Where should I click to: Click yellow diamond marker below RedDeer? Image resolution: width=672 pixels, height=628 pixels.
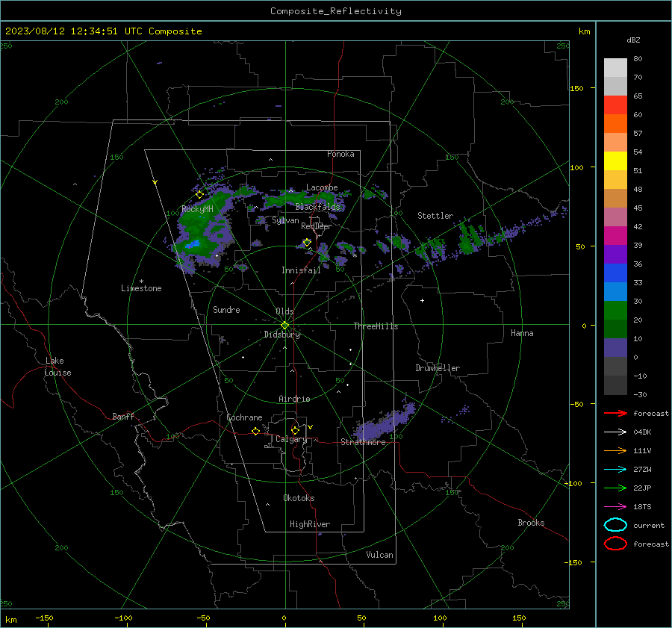tap(307, 243)
